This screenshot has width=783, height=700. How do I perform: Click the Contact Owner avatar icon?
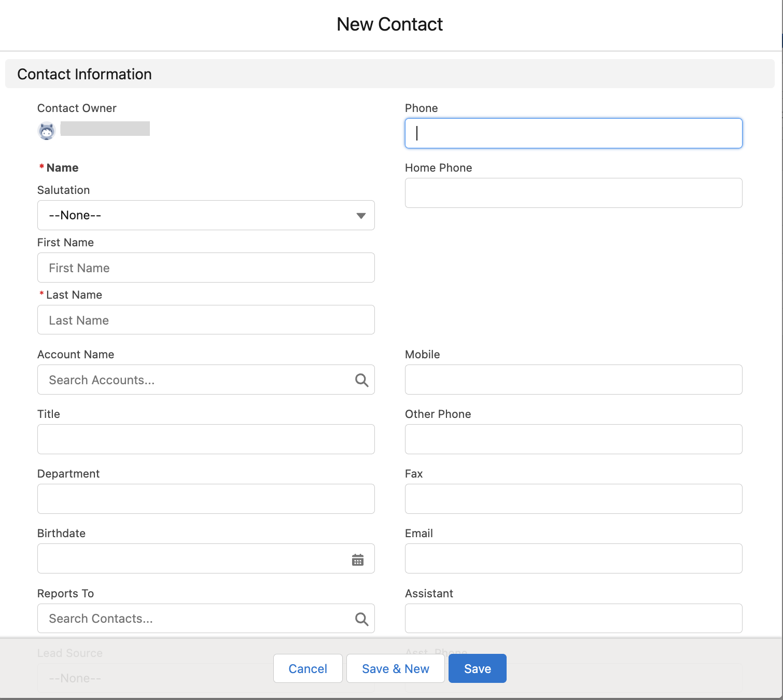(x=47, y=131)
